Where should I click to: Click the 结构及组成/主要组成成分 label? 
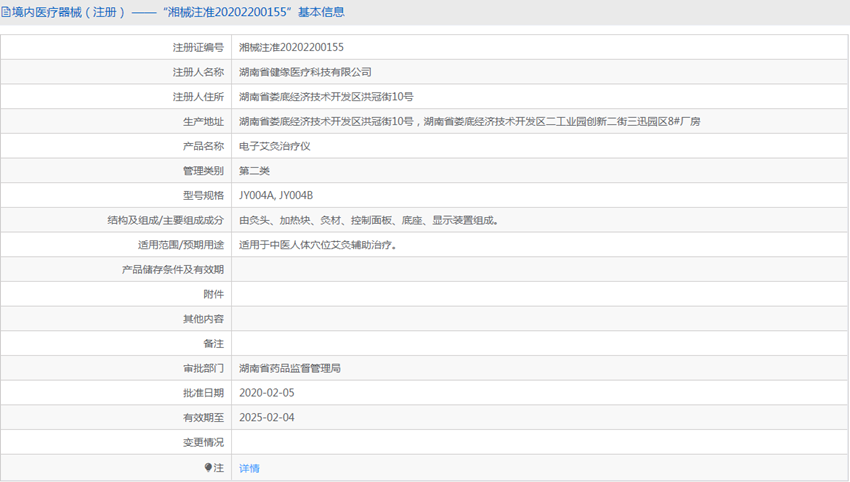[x=165, y=220]
